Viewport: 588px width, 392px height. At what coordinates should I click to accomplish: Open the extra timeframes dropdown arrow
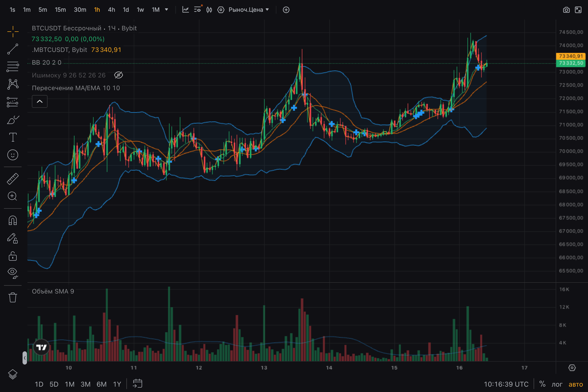(166, 10)
